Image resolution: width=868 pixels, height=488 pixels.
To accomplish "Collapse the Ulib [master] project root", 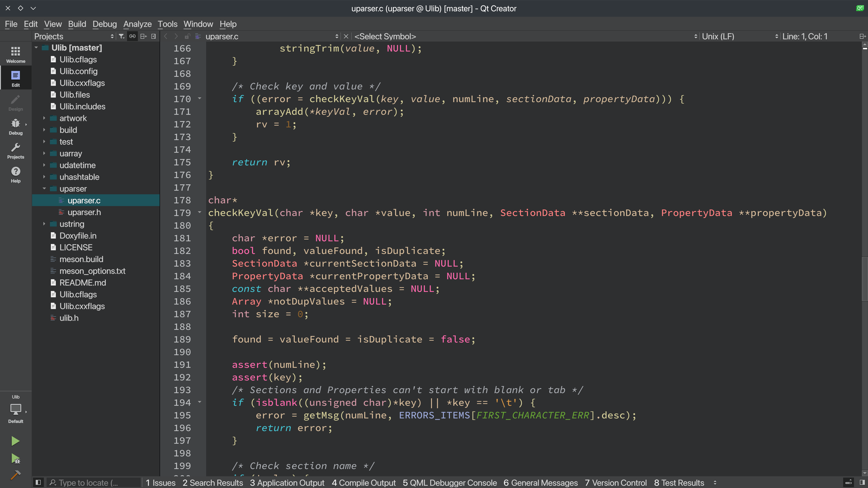I will (x=36, y=48).
